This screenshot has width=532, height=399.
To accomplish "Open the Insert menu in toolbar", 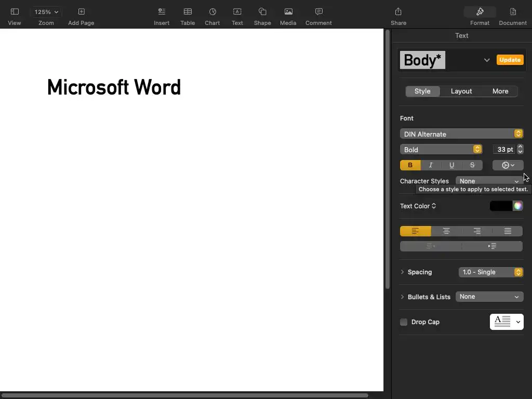I will tap(162, 16).
